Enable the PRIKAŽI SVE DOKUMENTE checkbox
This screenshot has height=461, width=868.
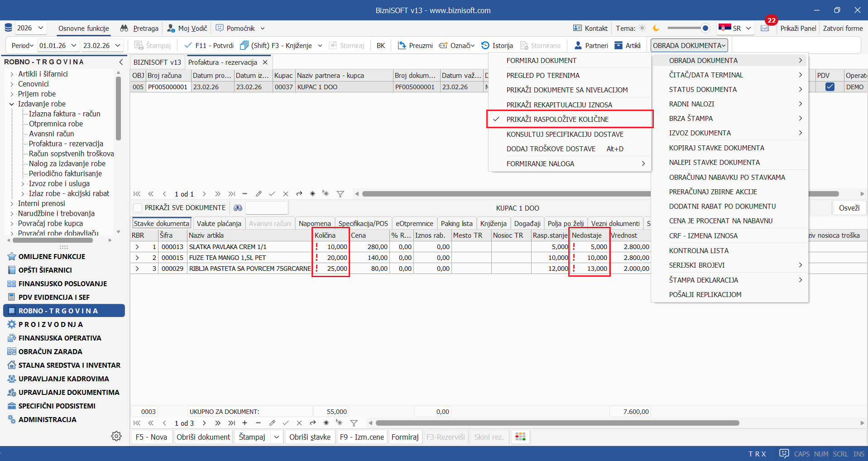pyautogui.click(x=138, y=208)
